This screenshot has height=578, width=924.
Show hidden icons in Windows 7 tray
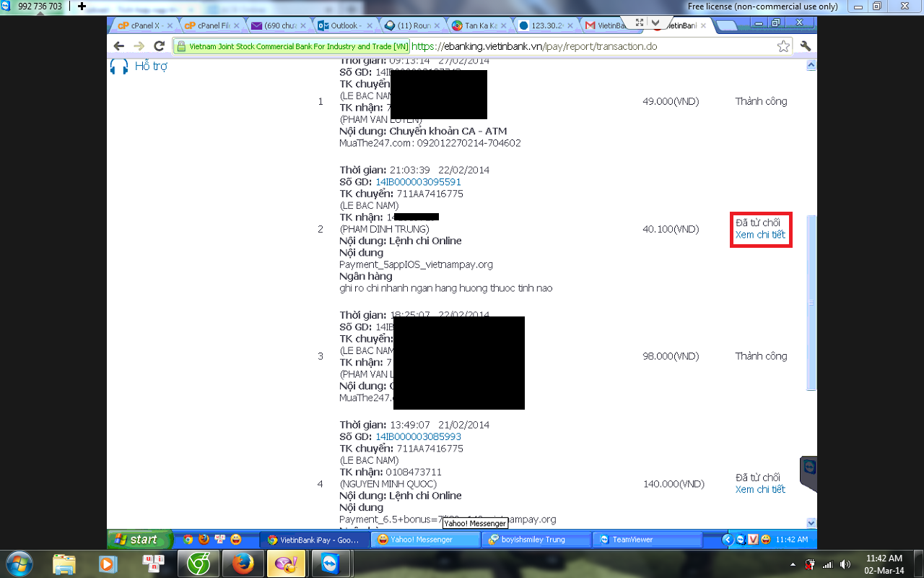793,564
